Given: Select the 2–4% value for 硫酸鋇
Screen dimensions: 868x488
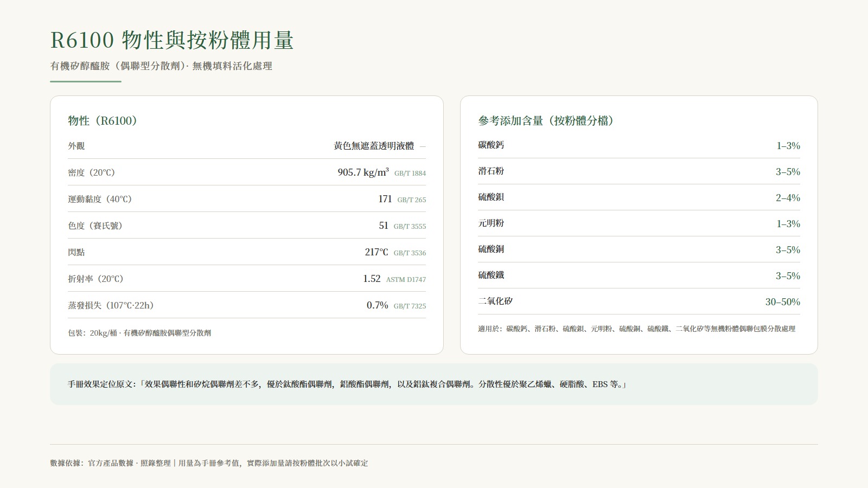Looking at the screenshot, I should (788, 197).
